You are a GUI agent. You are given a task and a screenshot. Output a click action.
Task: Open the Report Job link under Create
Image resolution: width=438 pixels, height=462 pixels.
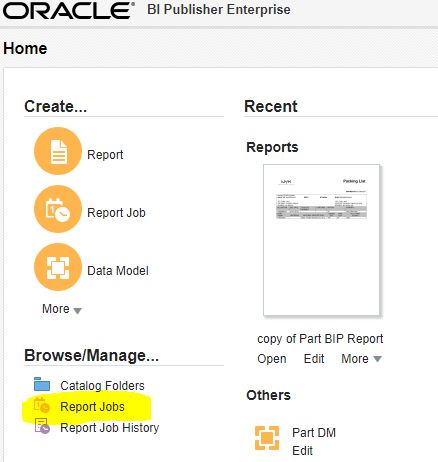tap(116, 213)
